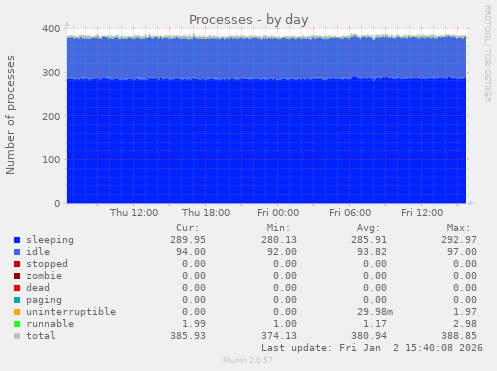Click the 'zombie' legend label

(x=44, y=276)
